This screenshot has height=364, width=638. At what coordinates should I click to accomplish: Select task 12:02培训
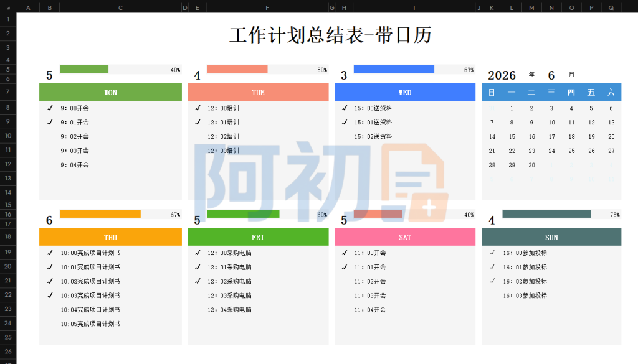coord(224,136)
